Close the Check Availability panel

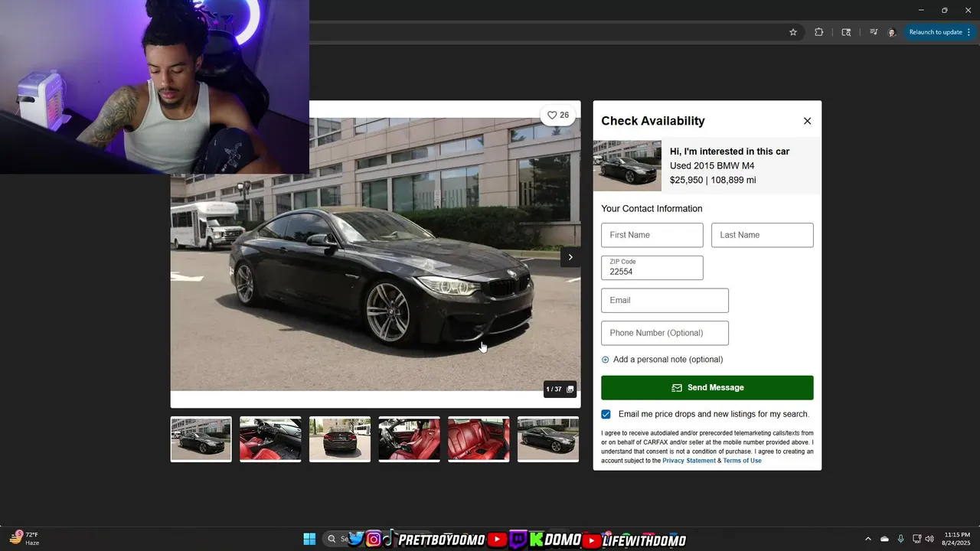tap(807, 121)
